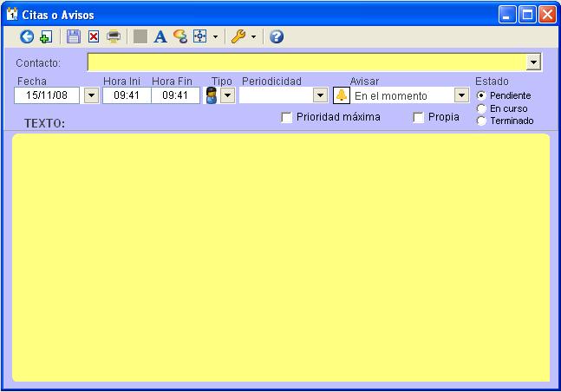Click the window position target icon

(199, 36)
